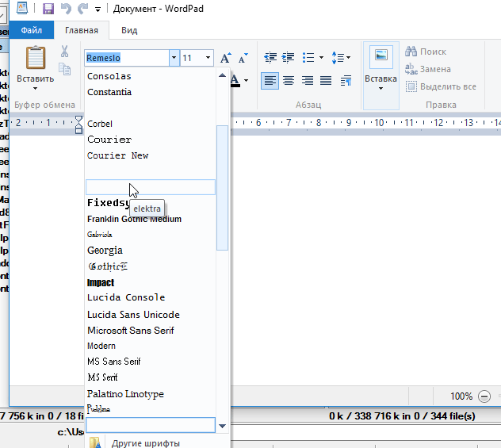The image size is (501, 448).
Task: Click font list scroll up arrow
Action: pos(223,76)
